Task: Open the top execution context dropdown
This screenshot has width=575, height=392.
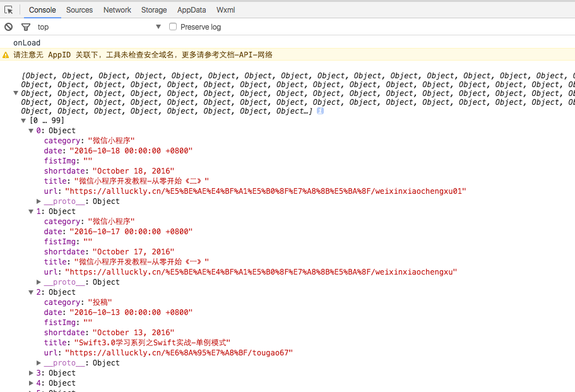Action: pos(158,27)
